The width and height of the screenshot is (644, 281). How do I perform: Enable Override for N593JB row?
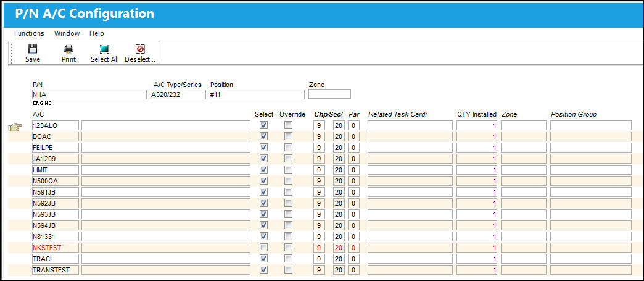(289, 214)
